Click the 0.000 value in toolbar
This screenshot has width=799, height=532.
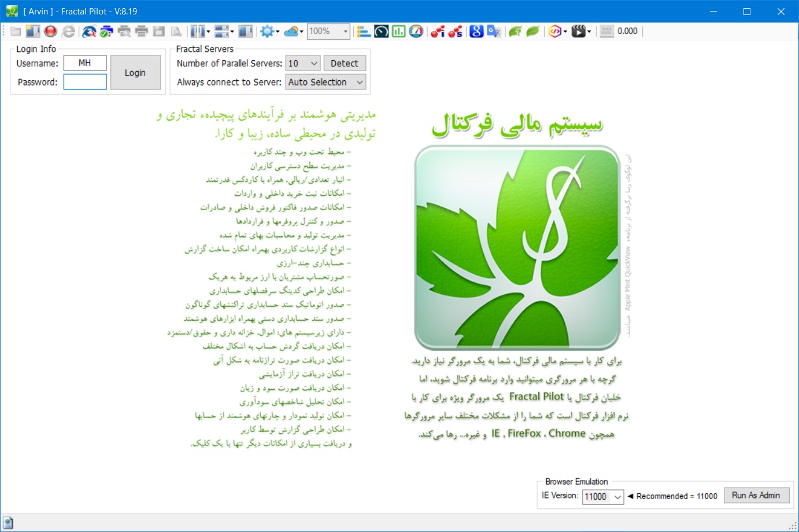click(627, 31)
